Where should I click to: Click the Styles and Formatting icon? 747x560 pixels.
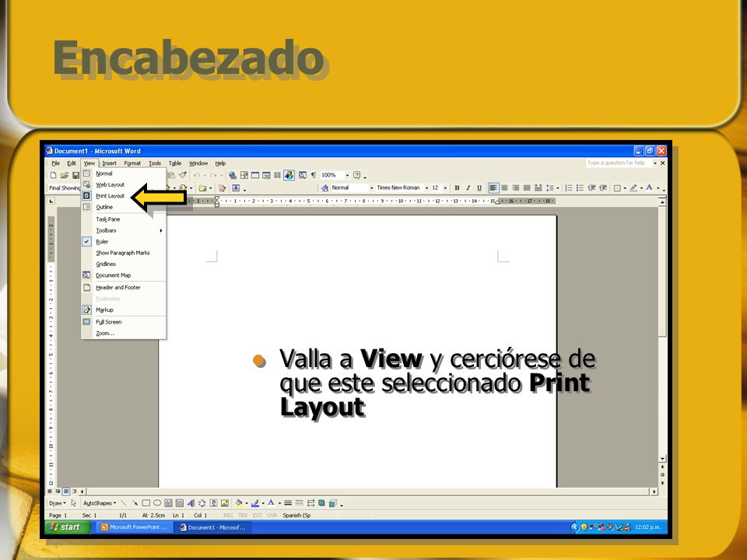pyautogui.click(x=324, y=188)
